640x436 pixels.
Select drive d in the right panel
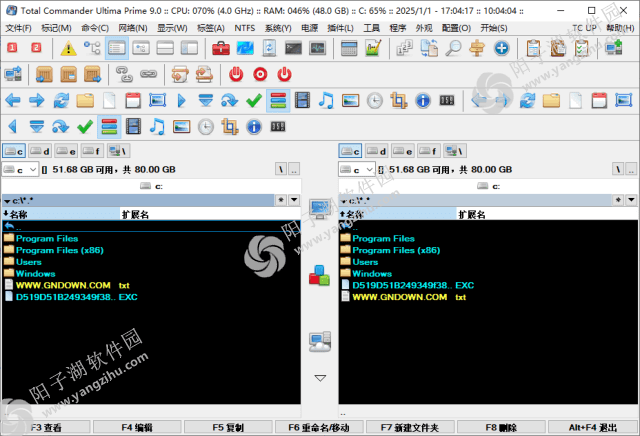[x=376, y=151]
